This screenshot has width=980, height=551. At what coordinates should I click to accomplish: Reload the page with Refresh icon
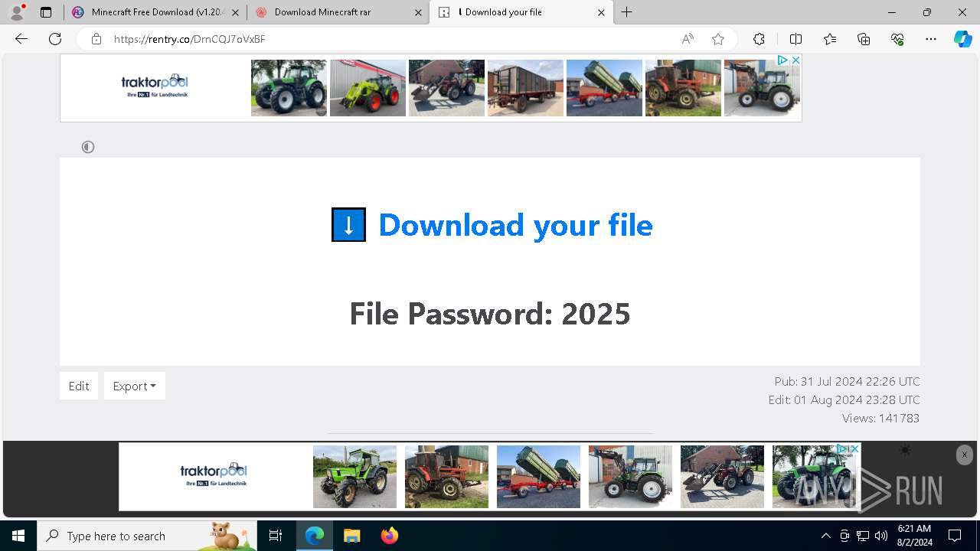click(55, 39)
